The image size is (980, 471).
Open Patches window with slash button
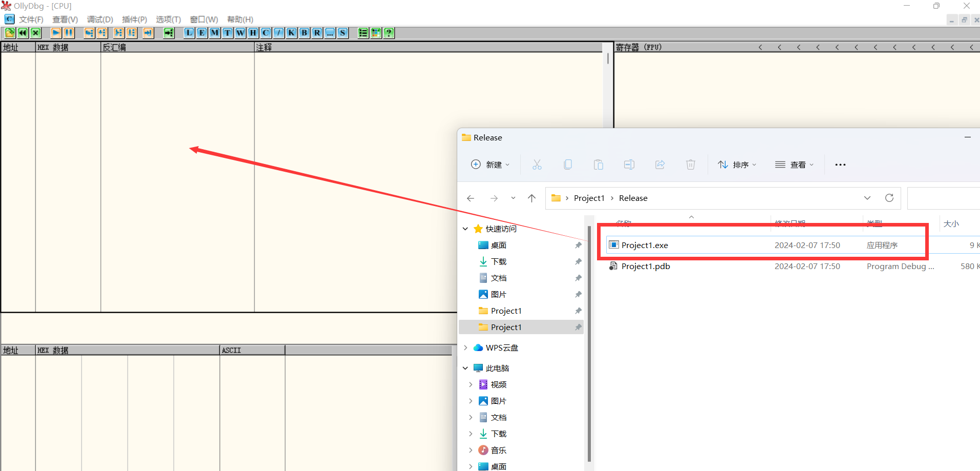279,33
